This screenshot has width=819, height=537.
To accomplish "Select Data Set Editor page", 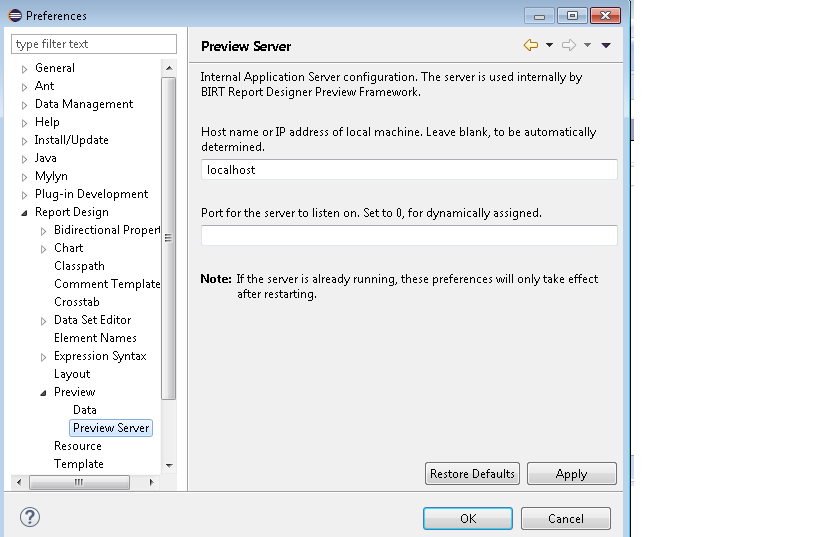I will click(92, 320).
